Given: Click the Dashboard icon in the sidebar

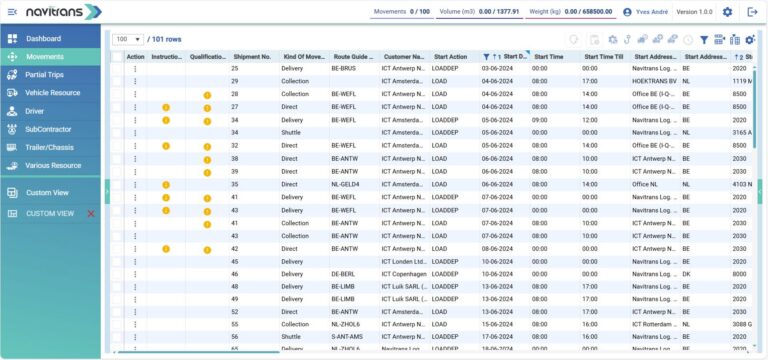Looking at the screenshot, I should (x=12, y=38).
